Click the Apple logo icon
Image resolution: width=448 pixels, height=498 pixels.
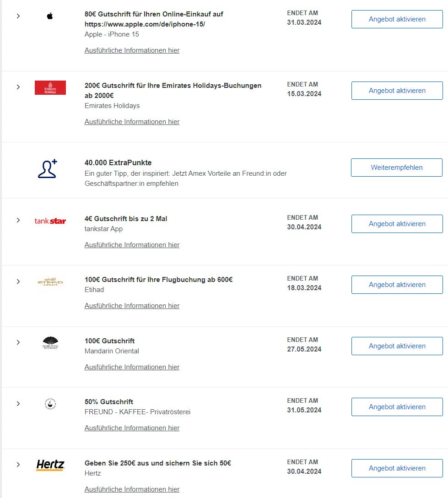50,16
